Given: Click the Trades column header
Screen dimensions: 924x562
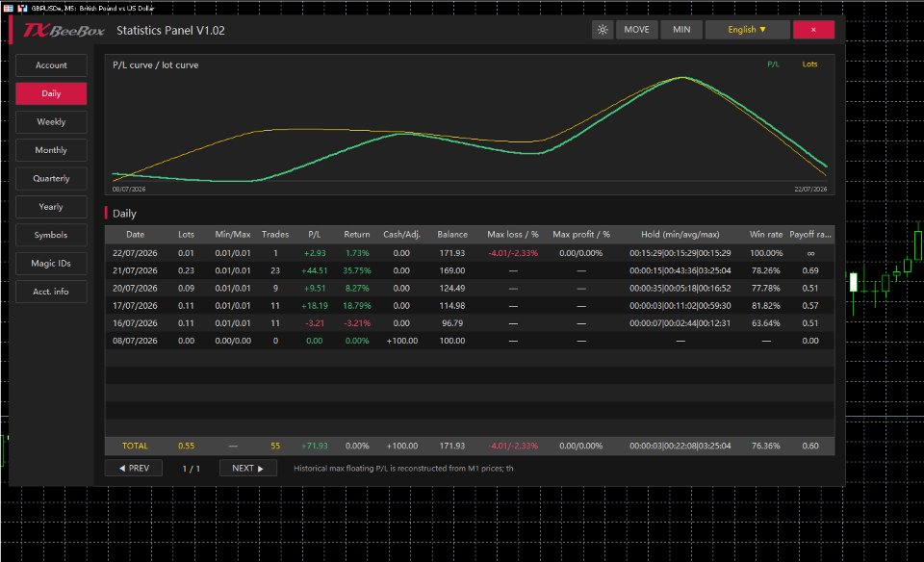Looking at the screenshot, I should click(275, 235).
